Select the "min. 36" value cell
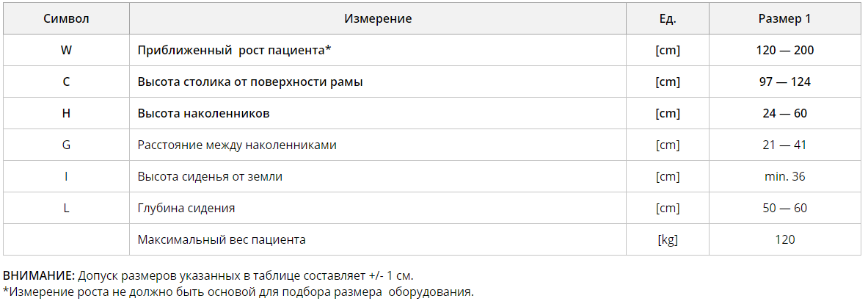 click(784, 177)
